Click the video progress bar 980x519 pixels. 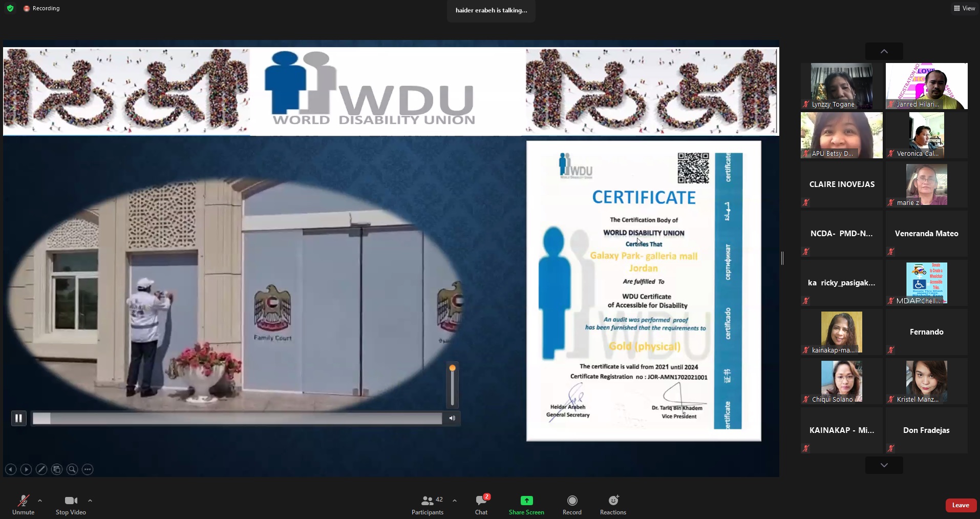click(x=237, y=419)
